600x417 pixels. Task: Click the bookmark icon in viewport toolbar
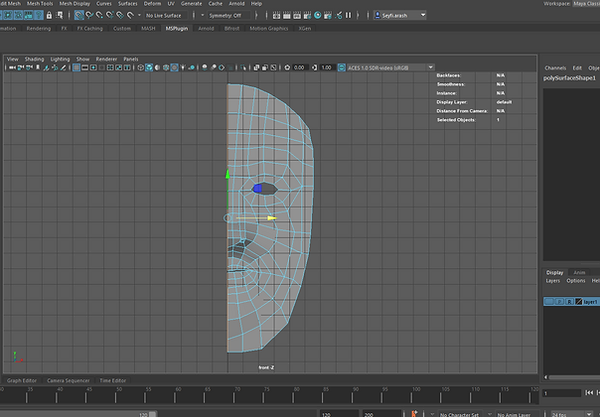click(x=38, y=68)
